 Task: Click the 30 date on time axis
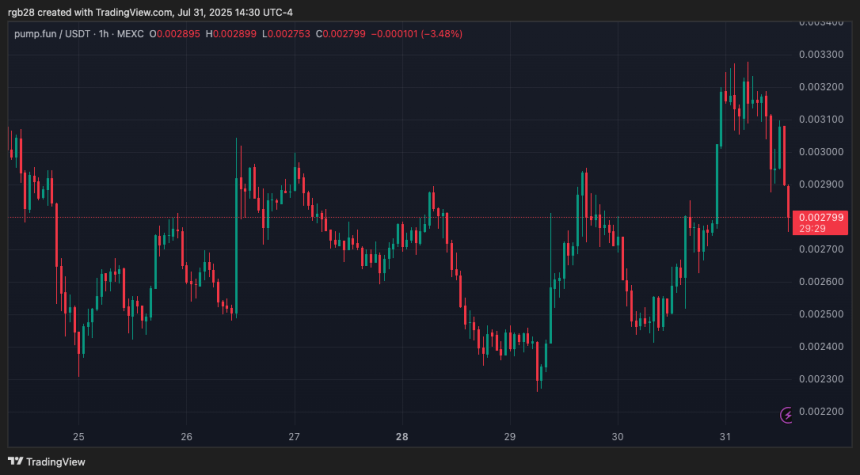coord(618,437)
